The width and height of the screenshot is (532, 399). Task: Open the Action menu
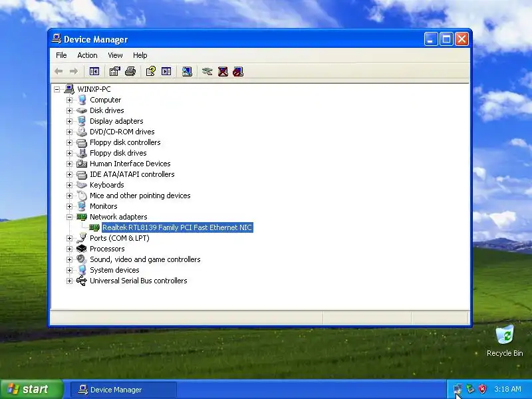(x=87, y=55)
